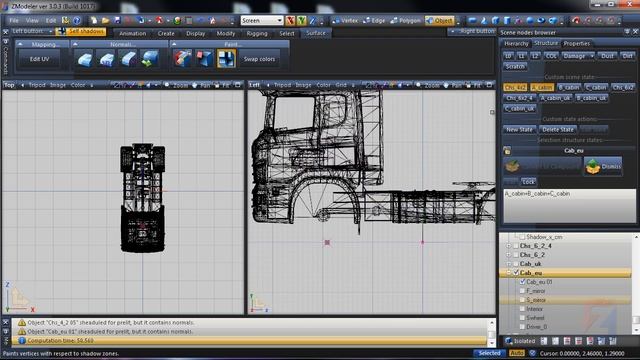This screenshot has height=360, width=640.
Task: Click the open folder icon in toolbar
Action: 105,20
